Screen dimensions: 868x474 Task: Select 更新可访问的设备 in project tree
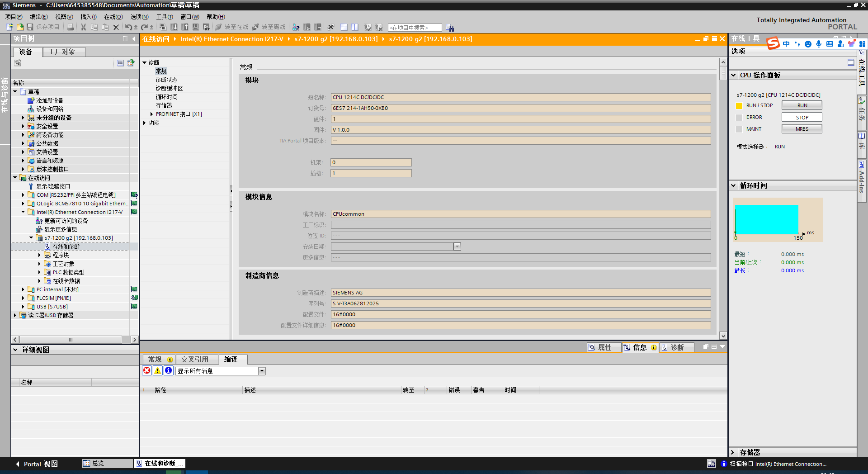[x=66, y=221]
